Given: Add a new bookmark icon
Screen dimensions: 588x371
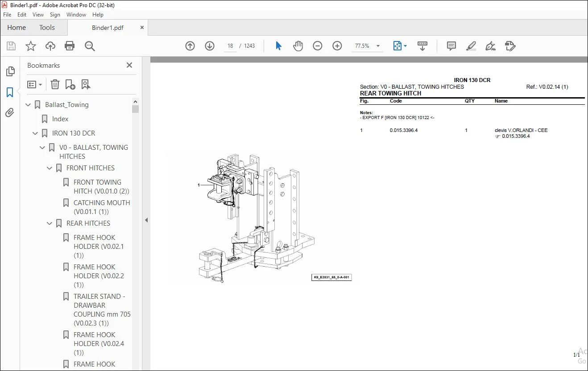Looking at the screenshot, I should [x=70, y=84].
